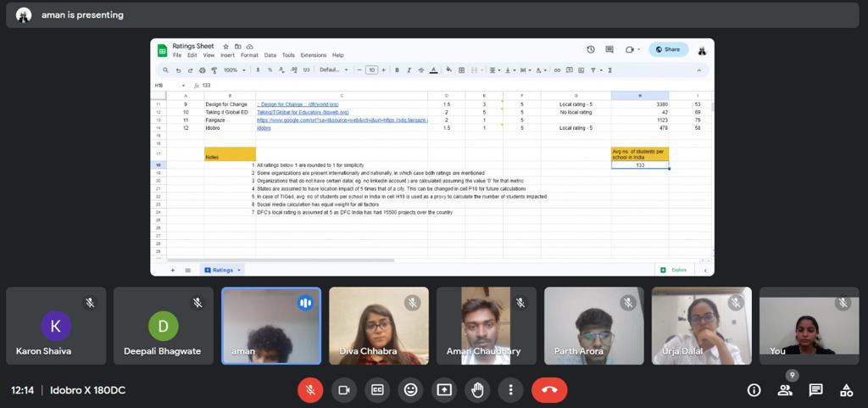Click the functions sigma icon

(x=610, y=70)
